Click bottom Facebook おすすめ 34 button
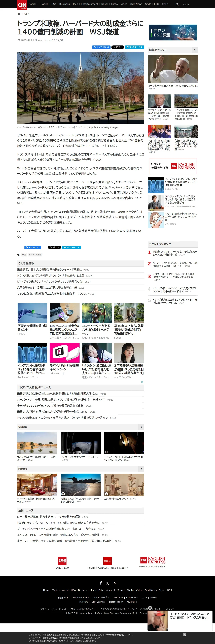 tap(32, 247)
